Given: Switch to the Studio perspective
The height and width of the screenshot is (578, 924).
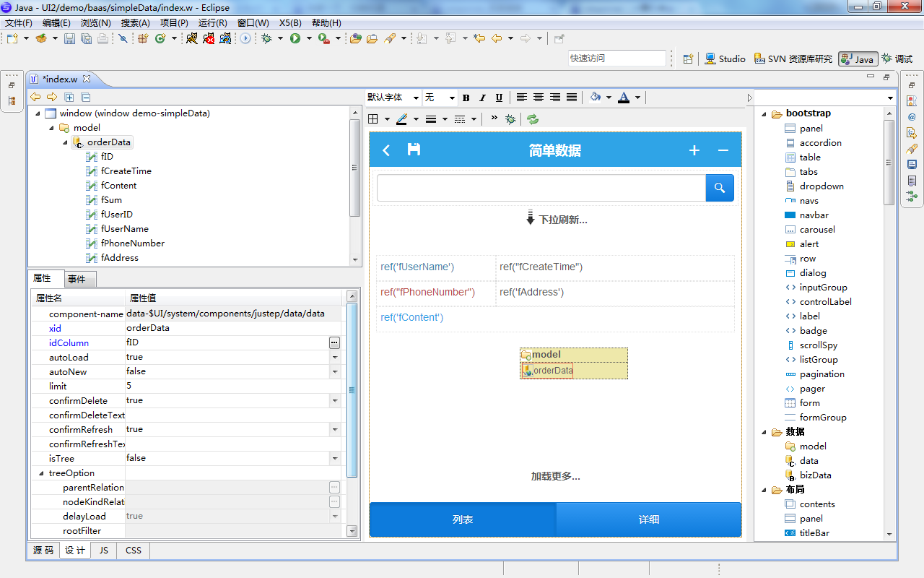Looking at the screenshot, I should 725,59.
